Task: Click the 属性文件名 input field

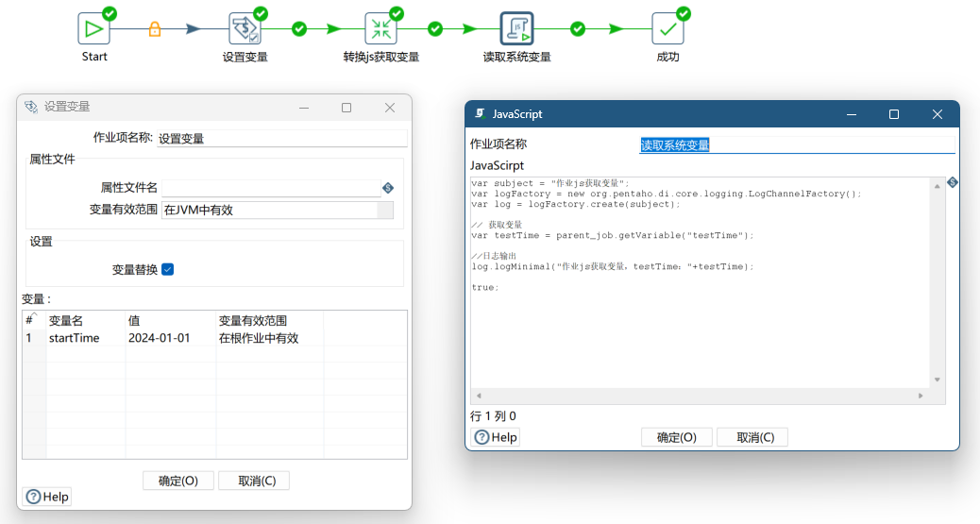Action: coord(271,188)
